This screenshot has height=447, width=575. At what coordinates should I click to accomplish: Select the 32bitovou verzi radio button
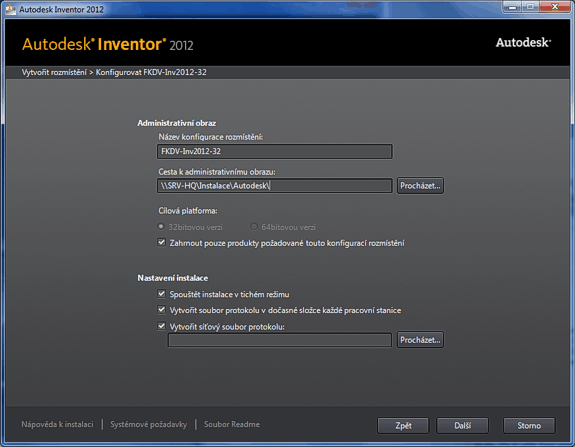pyautogui.click(x=161, y=227)
